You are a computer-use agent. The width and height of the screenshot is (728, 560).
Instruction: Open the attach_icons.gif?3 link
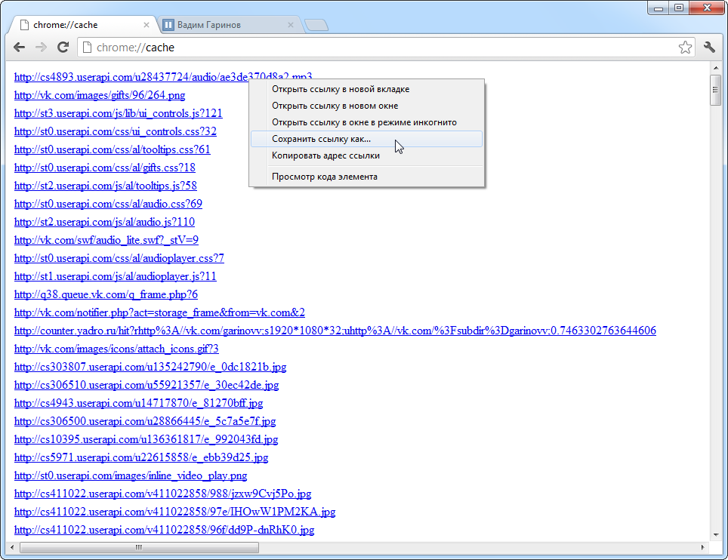(x=116, y=349)
